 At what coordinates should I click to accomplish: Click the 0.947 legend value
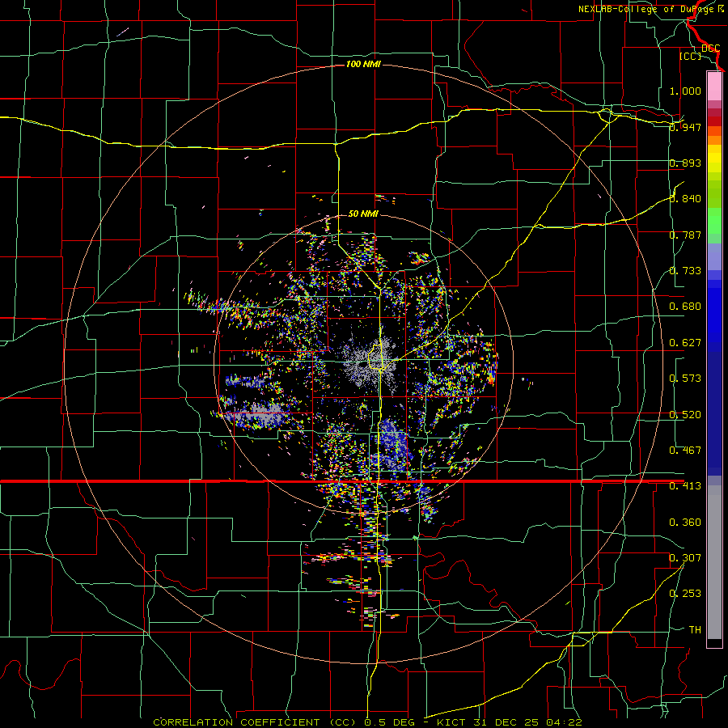pyautogui.click(x=685, y=127)
